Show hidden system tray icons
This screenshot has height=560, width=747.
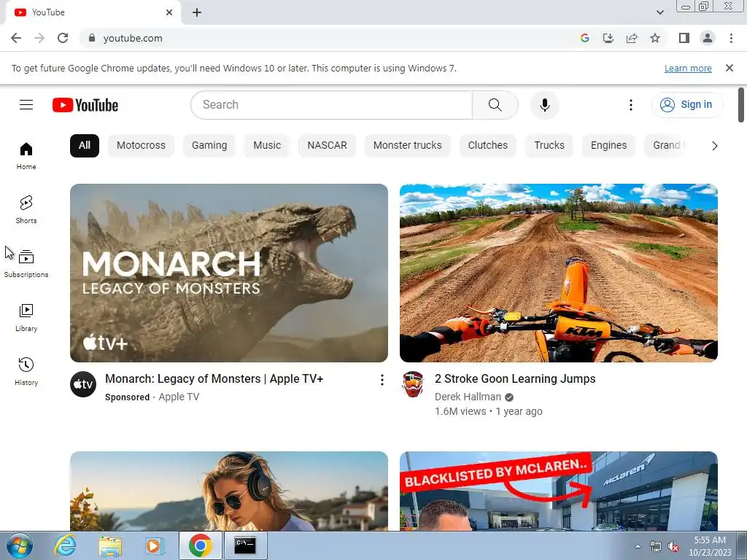pyautogui.click(x=638, y=546)
